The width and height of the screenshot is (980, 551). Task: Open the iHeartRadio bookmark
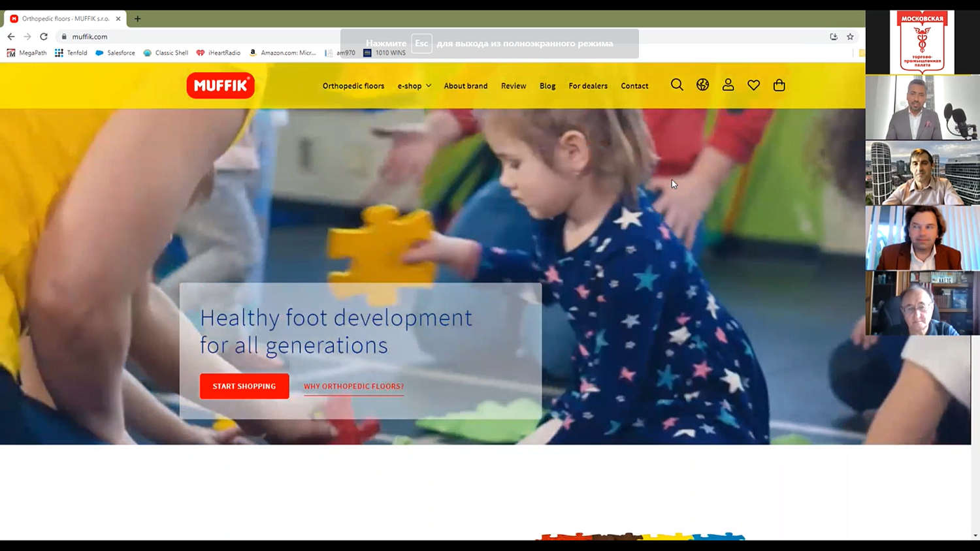tap(218, 53)
